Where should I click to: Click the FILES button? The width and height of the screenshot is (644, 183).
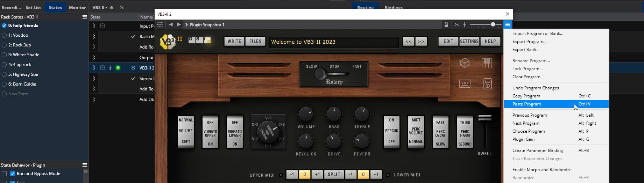(255, 41)
